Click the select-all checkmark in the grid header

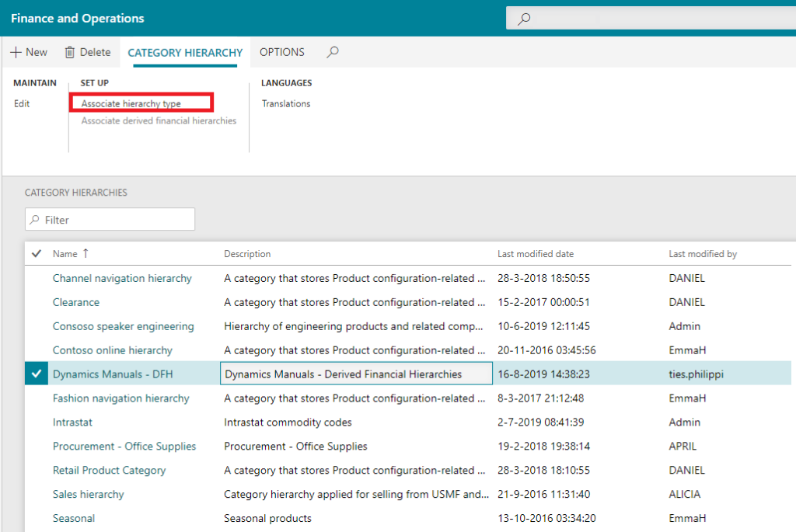click(x=36, y=253)
